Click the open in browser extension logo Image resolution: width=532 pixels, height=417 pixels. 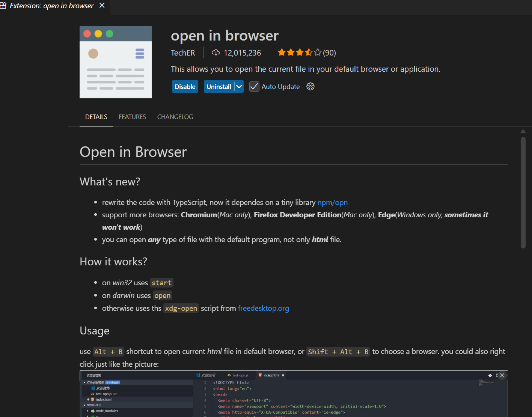(116, 62)
